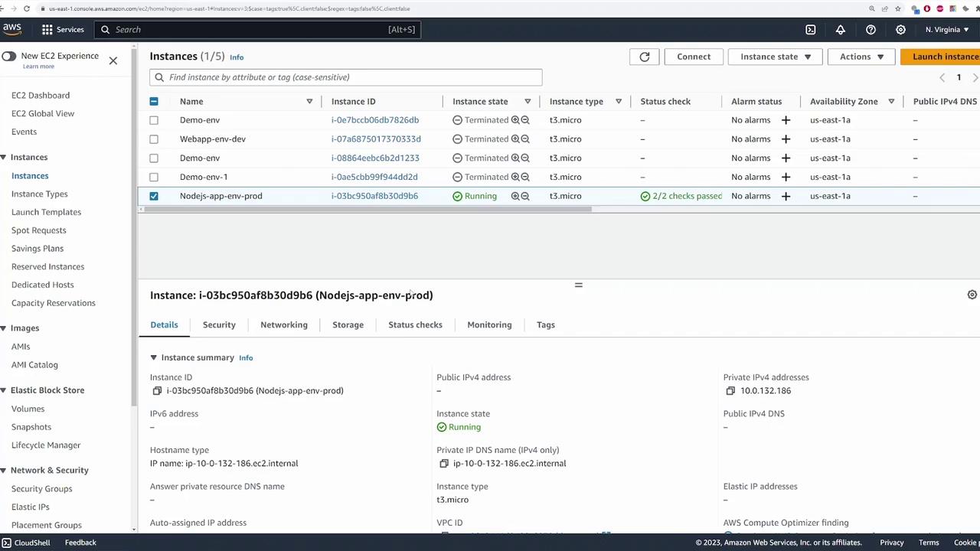
Task: Zoom out on Nodejs-app-env-prod instance state
Action: coord(525,196)
